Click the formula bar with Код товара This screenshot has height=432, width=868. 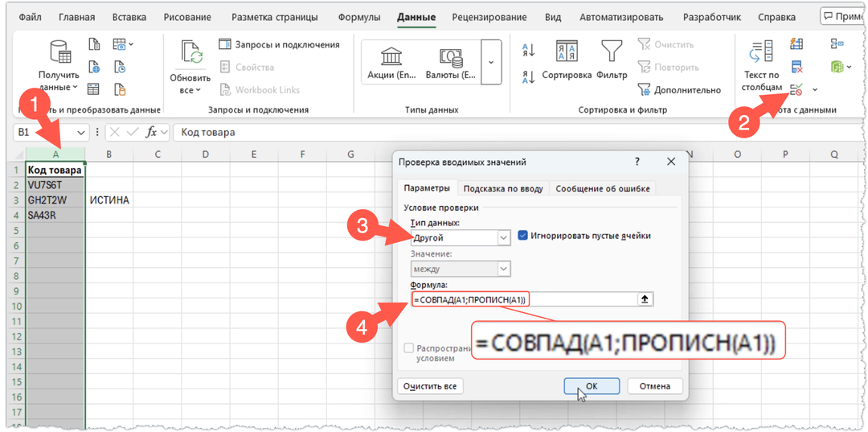[x=517, y=133]
